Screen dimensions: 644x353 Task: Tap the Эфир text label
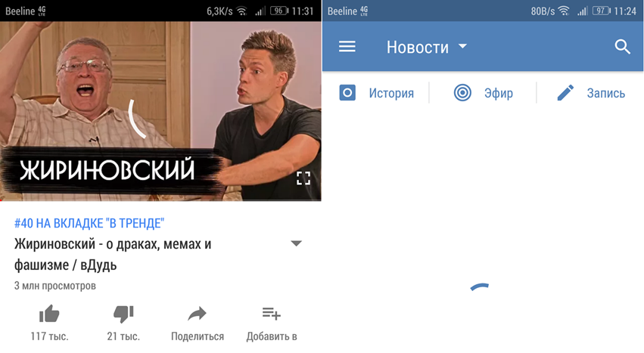pyautogui.click(x=499, y=93)
